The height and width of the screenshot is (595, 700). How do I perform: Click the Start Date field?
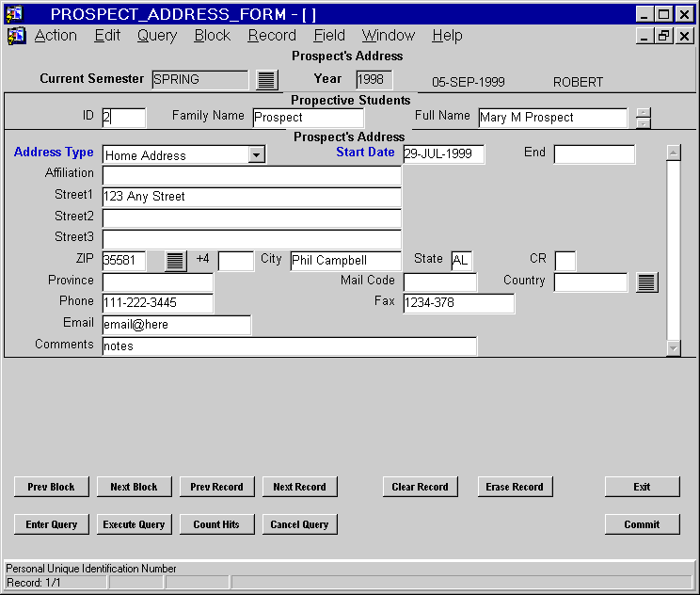pos(444,154)
